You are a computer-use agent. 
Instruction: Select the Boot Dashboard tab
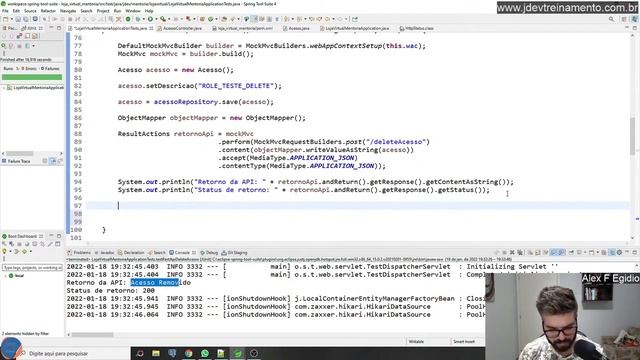click(22, 236)
